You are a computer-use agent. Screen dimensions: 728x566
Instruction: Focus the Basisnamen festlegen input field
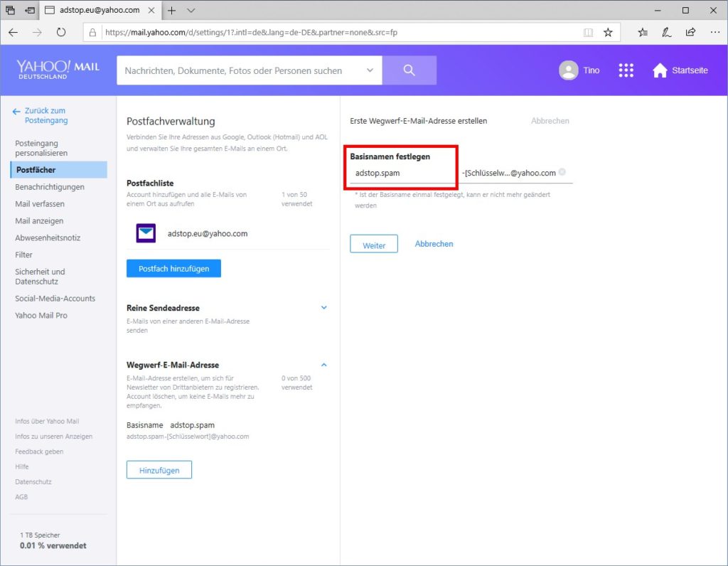tap(404, 173)
